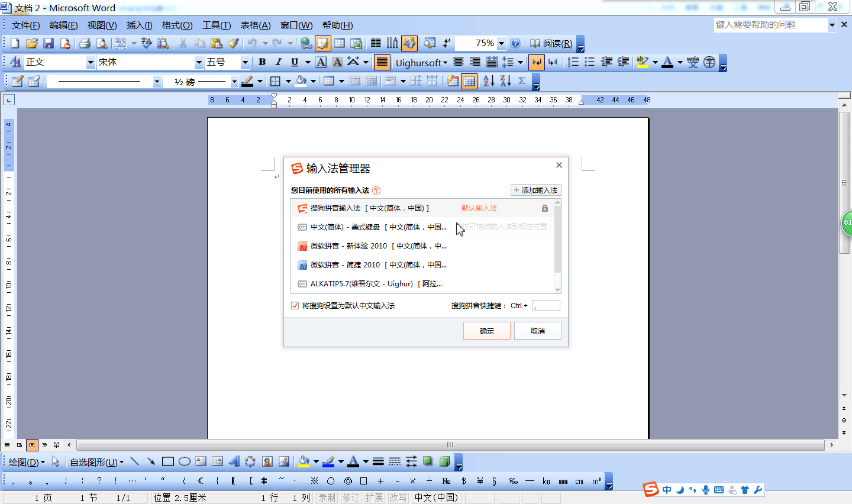852x504 pixels.
Task: Open the Style dropdown showing 正文
Action: 91,62
